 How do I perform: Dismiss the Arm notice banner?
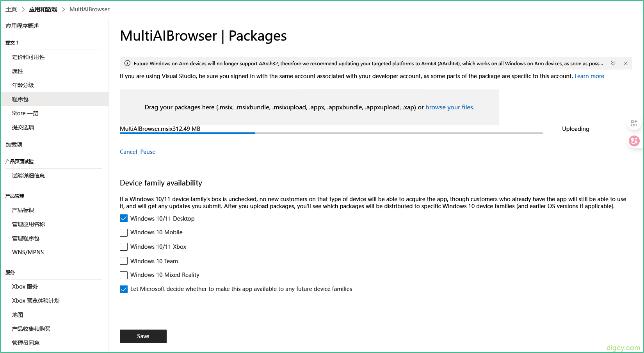626,63
